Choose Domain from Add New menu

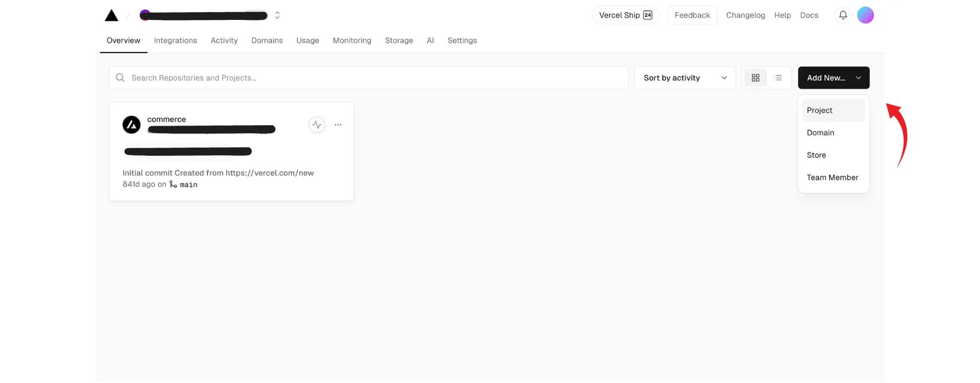pos(834,133)
